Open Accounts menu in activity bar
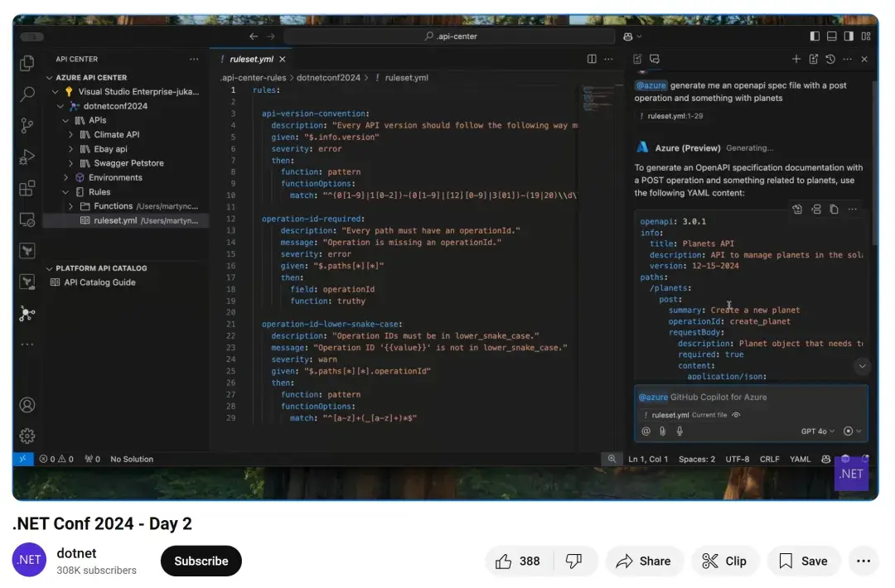Screen dimensions: 895x588 [27, 405]
